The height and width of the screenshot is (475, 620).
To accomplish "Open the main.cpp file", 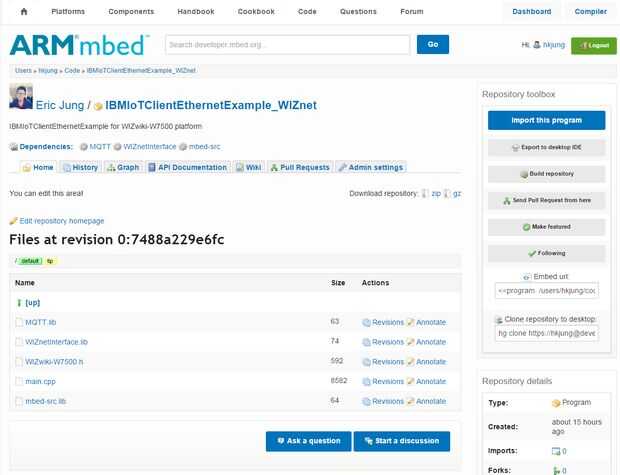I will pyautogui.click(x=40, y=381).
